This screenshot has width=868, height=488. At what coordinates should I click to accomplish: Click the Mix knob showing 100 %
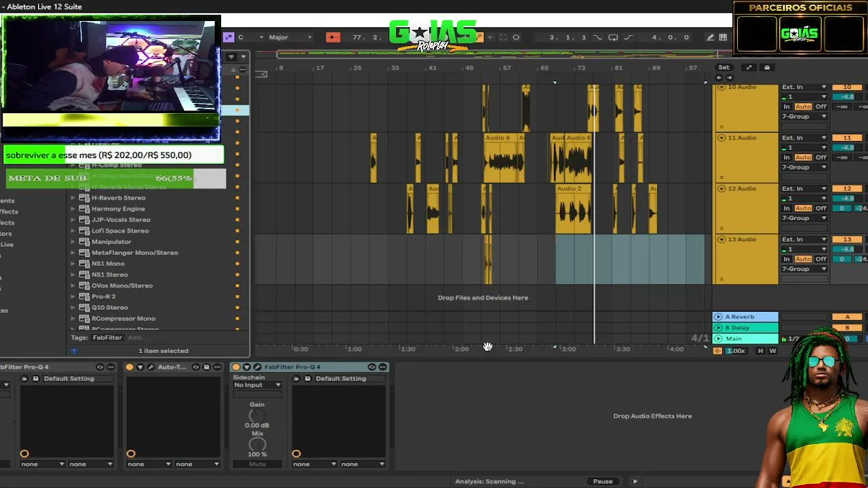coord(257,445)
